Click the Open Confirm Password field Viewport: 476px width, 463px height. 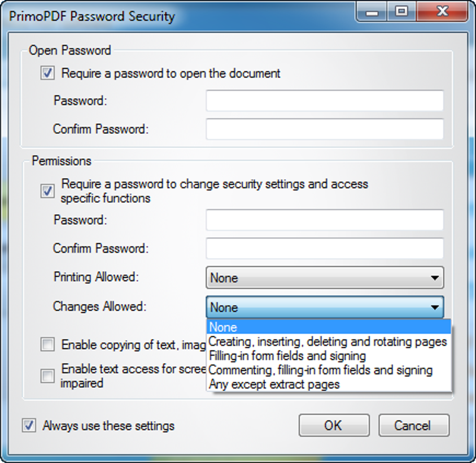[324, 129]
